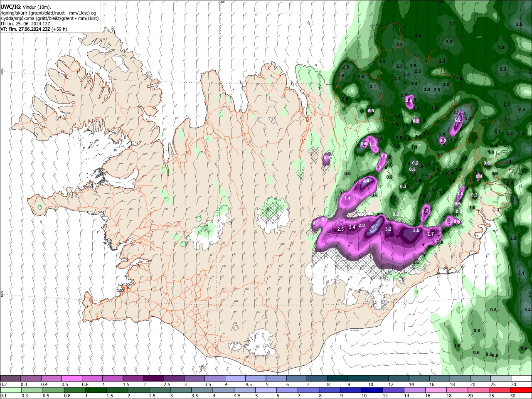Click the '30' label of the upper legend

[x=514, y=384]
